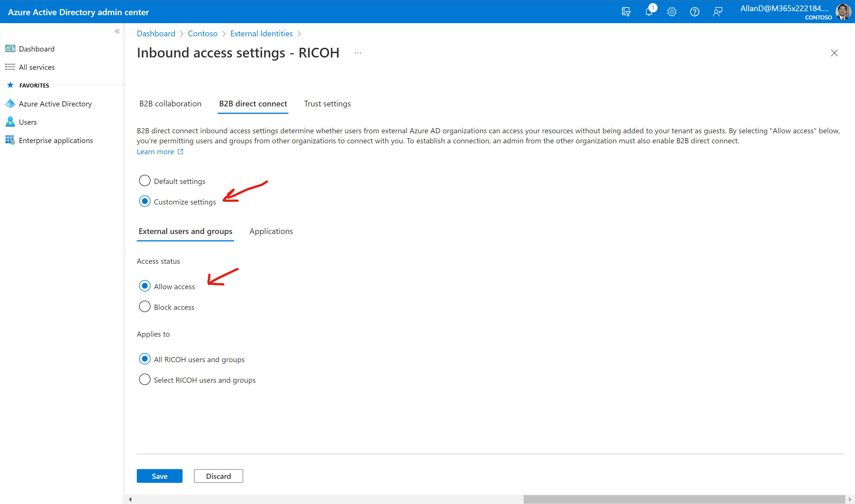This screenshot has width=855, height=504.
Task: Click the All services list icon
Action: (x=10, y=67)
